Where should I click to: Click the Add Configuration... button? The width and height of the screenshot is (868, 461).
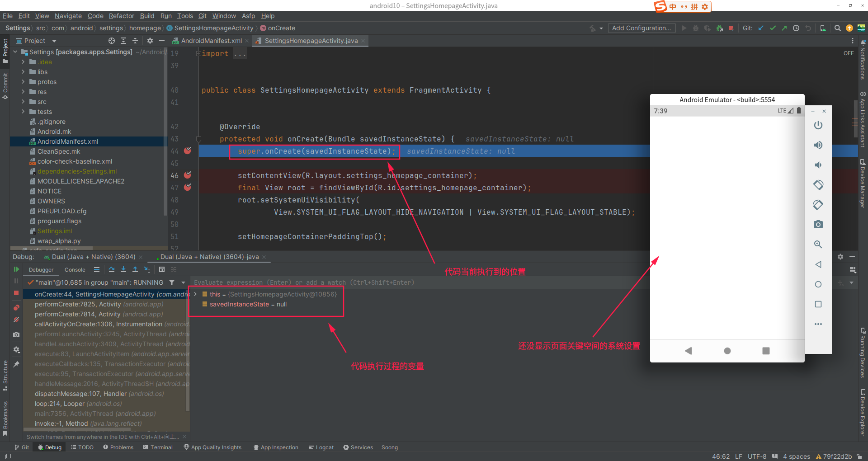click(x=641, y=28)
